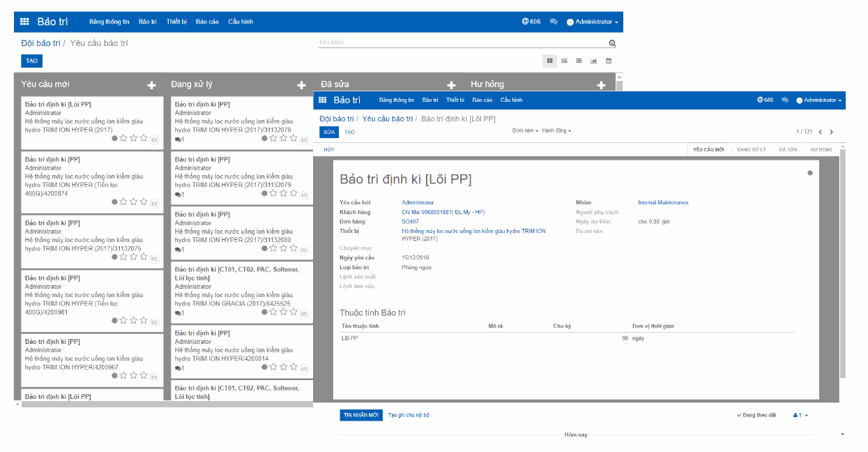Toggle priority star on the SO407 request
Screen dimensions: 868x452
click(x=809, y=172)
